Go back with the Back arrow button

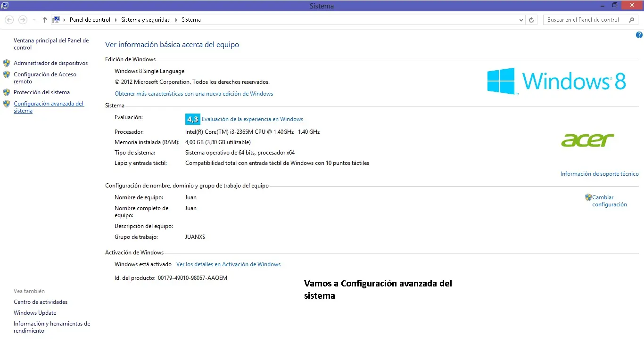[9, 20]
